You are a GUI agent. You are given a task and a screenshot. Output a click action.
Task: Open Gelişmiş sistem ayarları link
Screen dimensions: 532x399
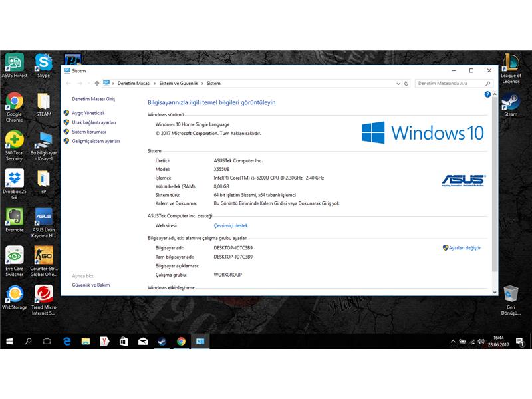[96, 141]
